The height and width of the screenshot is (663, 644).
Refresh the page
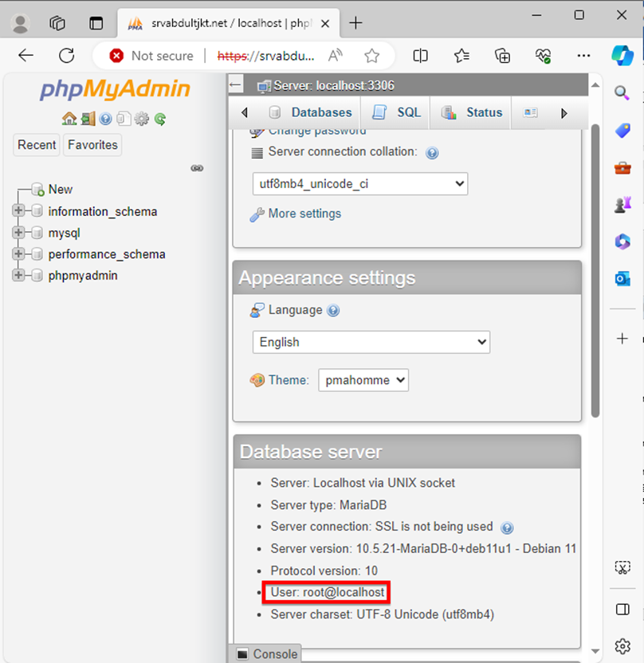66,56
